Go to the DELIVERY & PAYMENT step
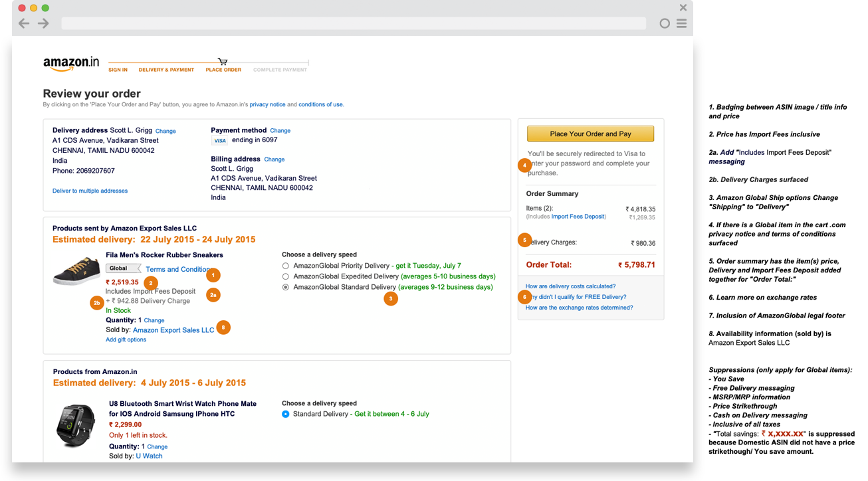 (x=166, y=70)
